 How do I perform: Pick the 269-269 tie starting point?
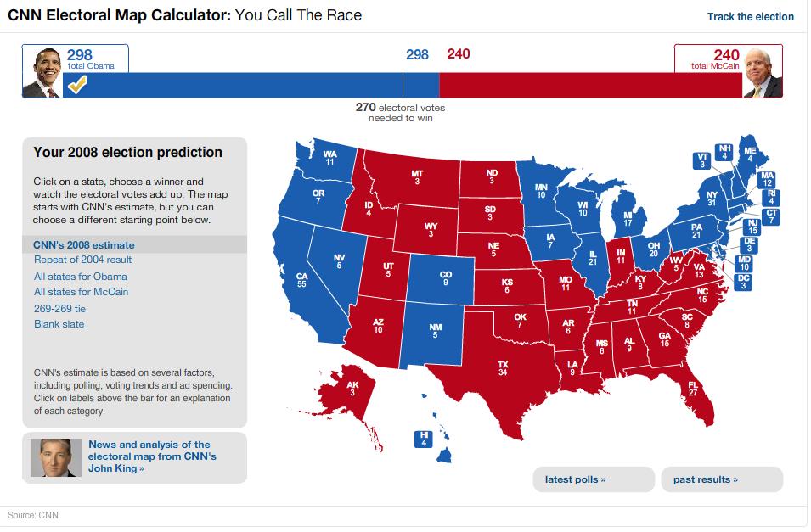59,309
